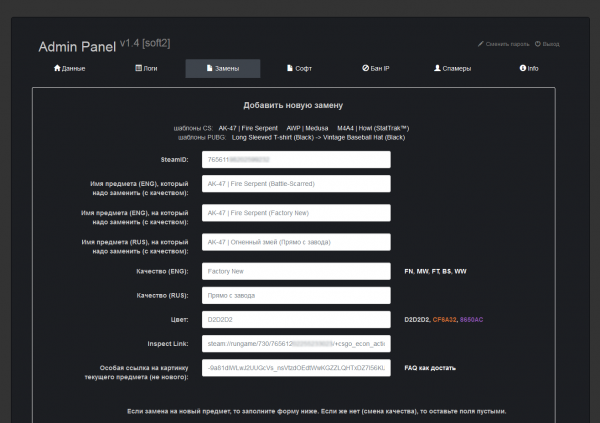The width and height of the screenshot is (600, 423).
Task: Open the FAQ как достать link
Action: pyautogui.click(x=430, y=368)
